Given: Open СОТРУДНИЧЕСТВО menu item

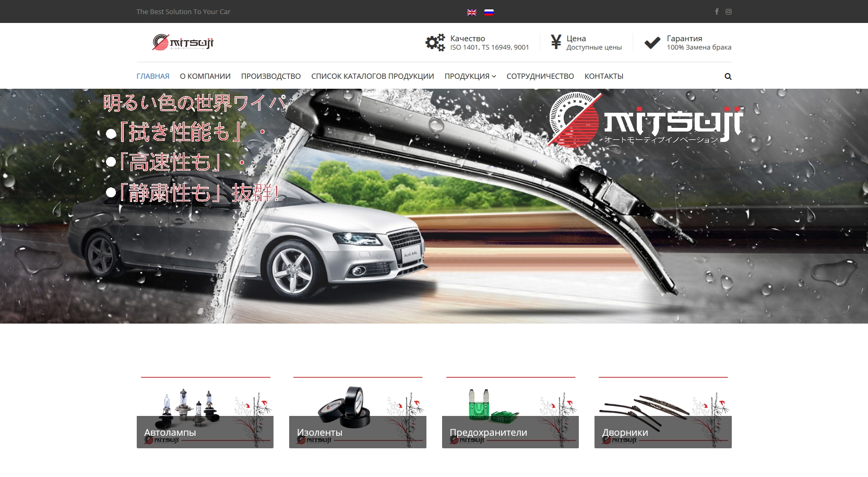Looking at the screenshot, I should tap(540, 76).
